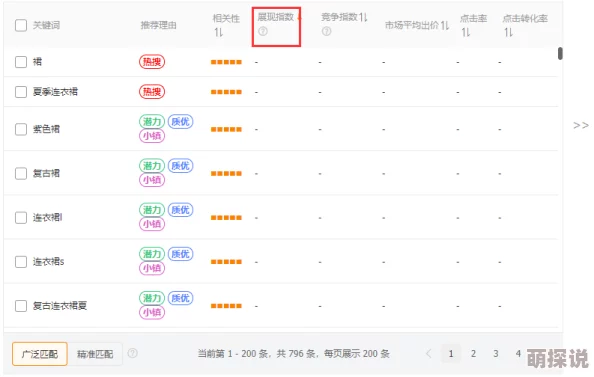Viewport: 594px width, 377px height.
Task: Check the 连衣裙s keyword box
Action: (21, 262)
